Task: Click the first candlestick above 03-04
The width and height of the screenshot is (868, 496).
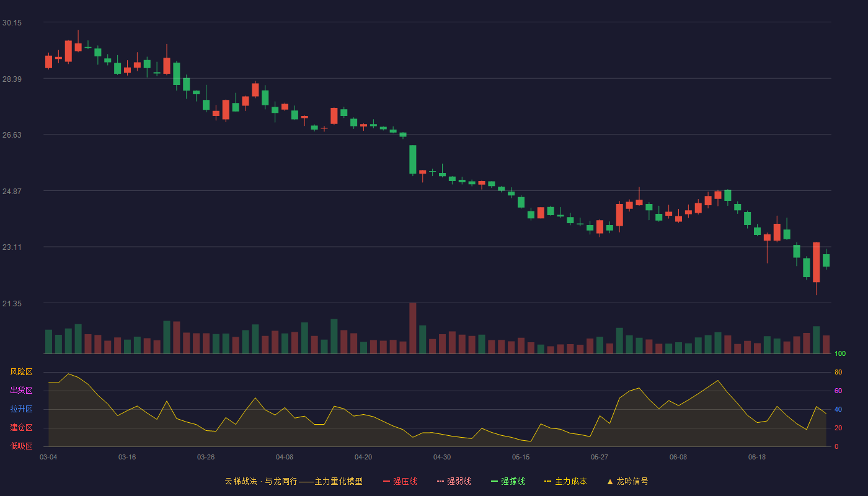Action: tap(48, 61)
